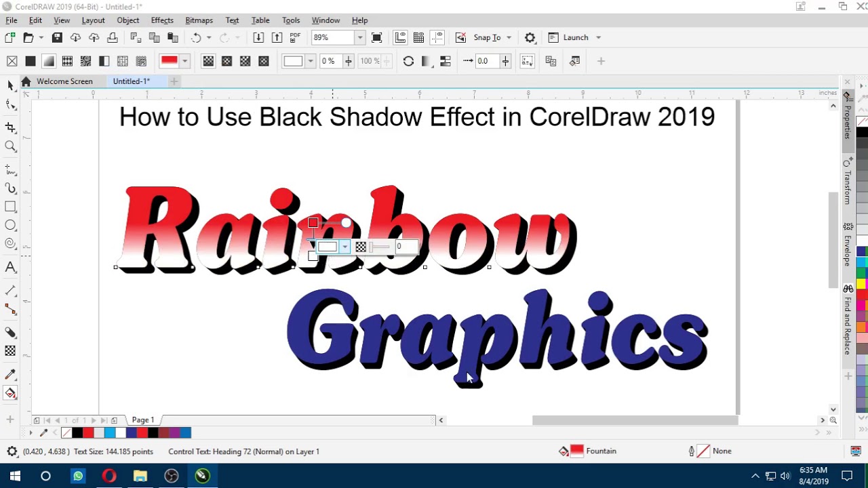Select the Rectangle tool
The image size is (868, 488).
[10, 207]
